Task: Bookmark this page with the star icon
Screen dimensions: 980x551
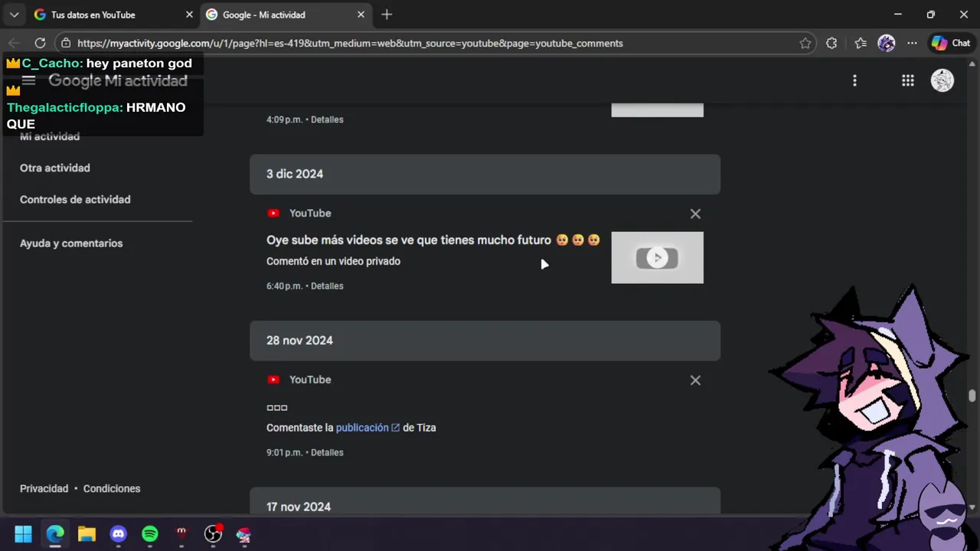Action: click(x=805, y=44)
